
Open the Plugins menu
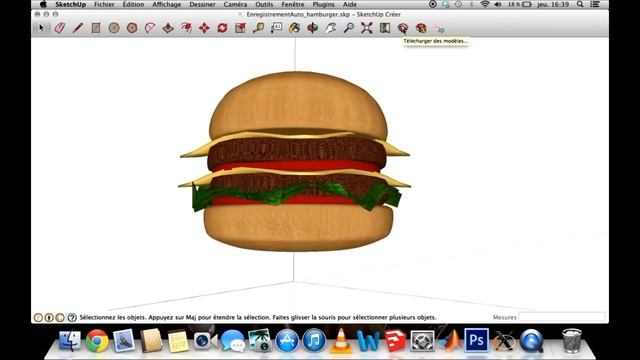coord(323,4)
